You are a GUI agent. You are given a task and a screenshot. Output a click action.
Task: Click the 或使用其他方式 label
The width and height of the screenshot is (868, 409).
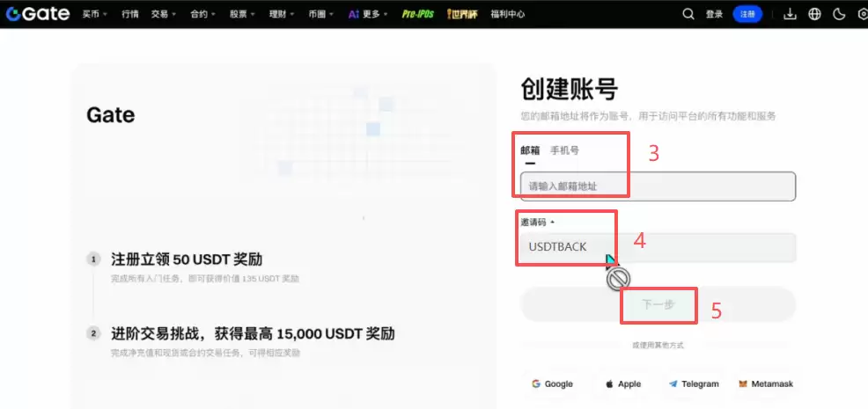coord(658,346)
